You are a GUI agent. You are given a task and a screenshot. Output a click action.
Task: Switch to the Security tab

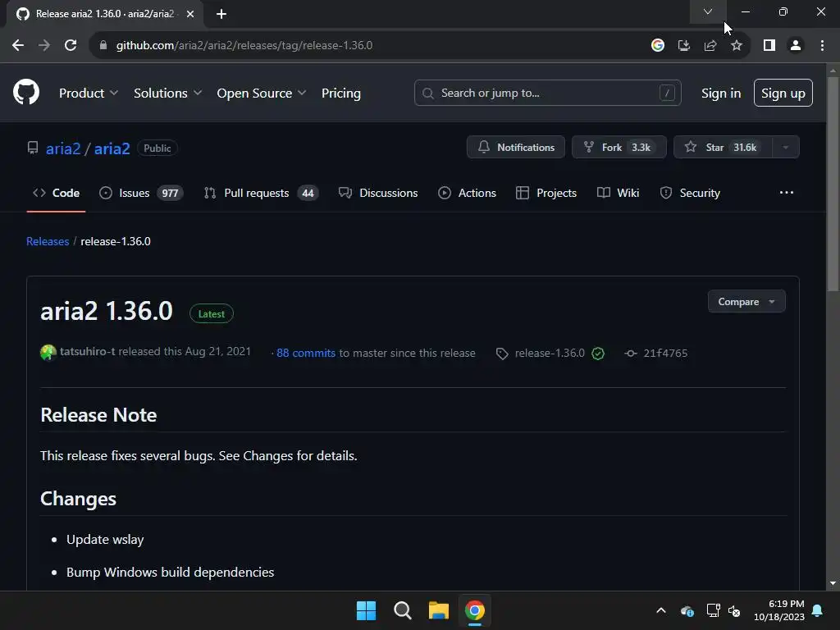[x=690, y=193]
